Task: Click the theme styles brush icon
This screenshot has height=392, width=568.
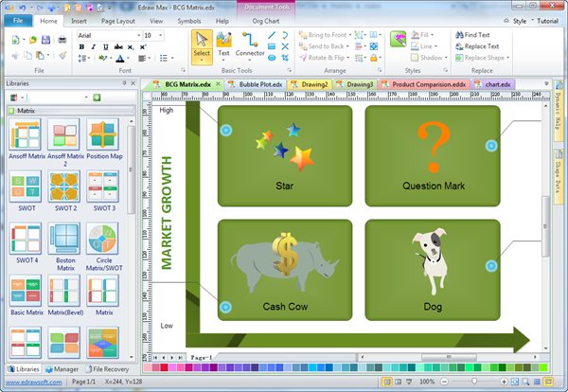Action: [399, 39]
